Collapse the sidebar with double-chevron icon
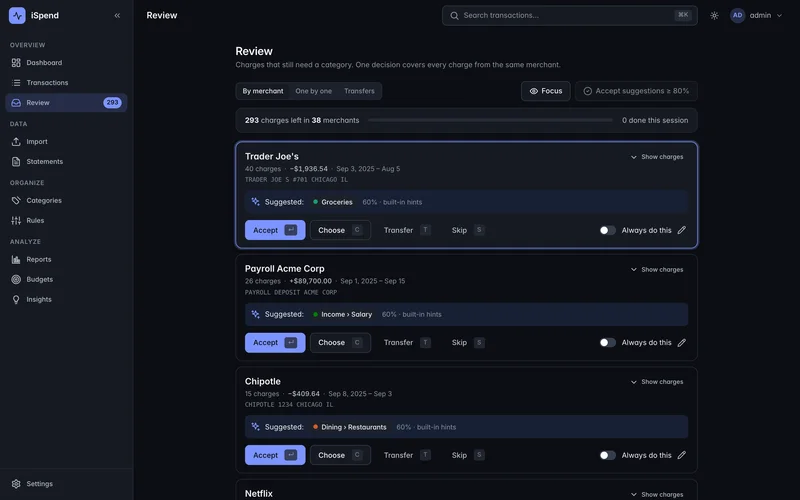Image resolution: width=800 pixels, height=500 pixels. (117, 15)
